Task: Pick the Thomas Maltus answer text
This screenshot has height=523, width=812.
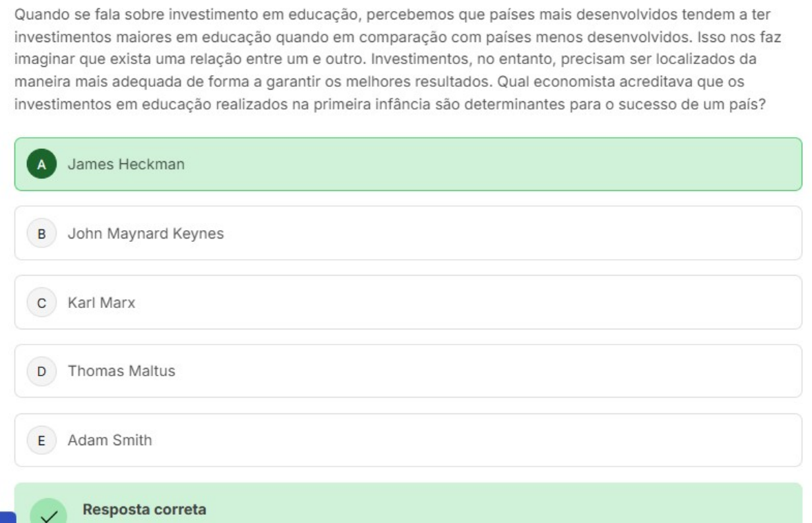Action: [121, 371]
